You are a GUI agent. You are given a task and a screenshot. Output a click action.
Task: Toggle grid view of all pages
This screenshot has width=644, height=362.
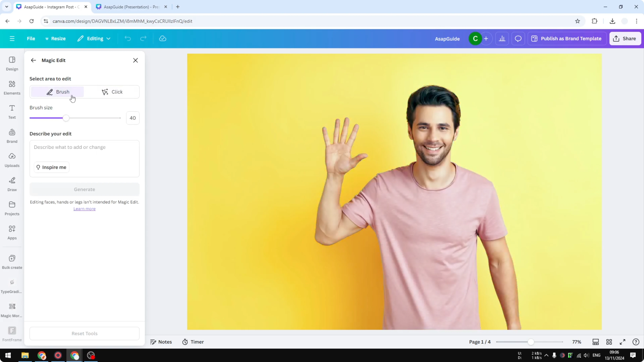pyautogui.click(x=609, y=342)
